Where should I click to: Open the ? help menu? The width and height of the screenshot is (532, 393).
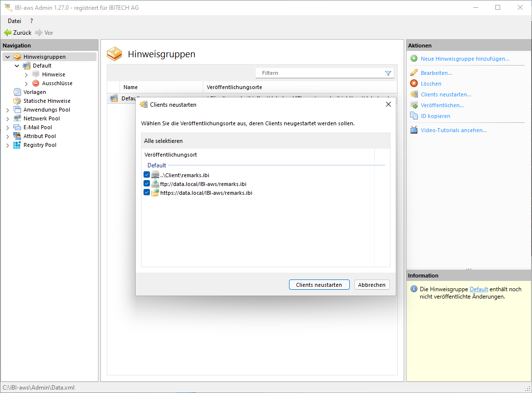(32, 21)
